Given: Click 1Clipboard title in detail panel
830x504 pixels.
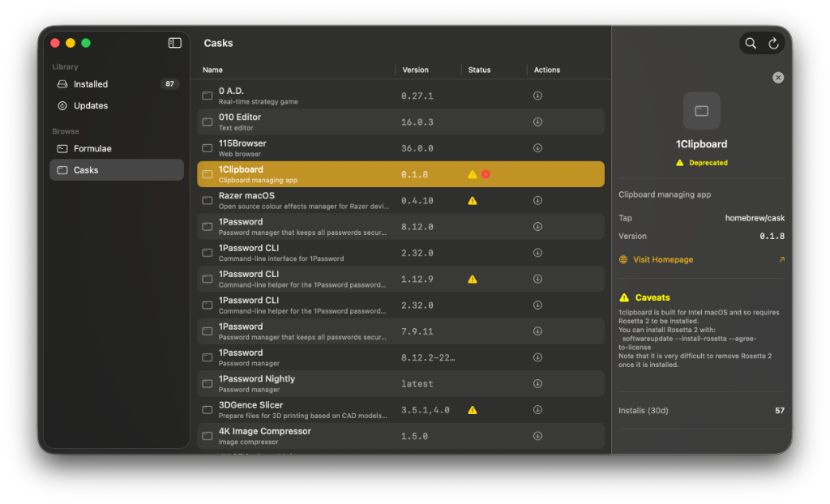Looking at the screenshot, I should [x=701, y=144].
